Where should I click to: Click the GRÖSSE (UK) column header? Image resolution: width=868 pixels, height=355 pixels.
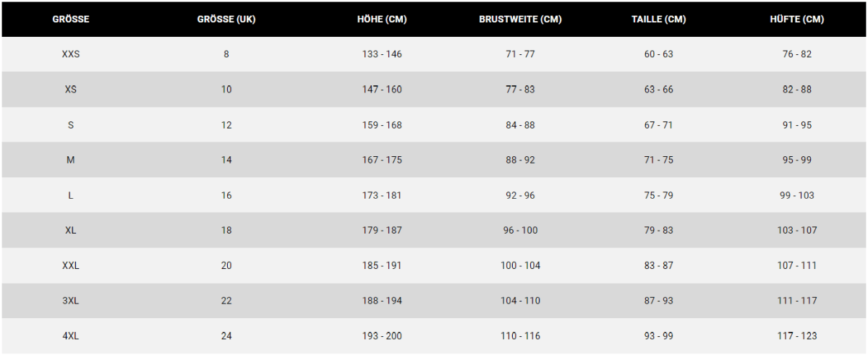(x=226, y=20)
